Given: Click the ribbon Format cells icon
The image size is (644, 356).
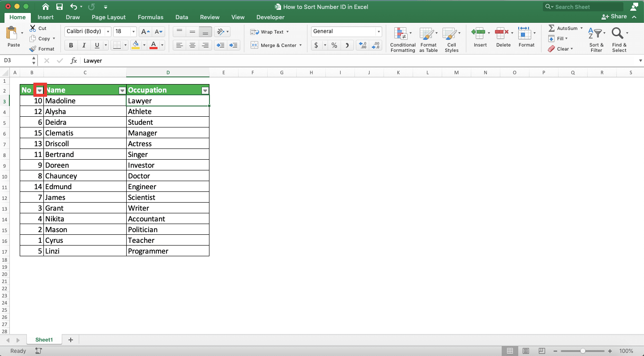Looking at the screenshot, I should [x=525, y=33].
